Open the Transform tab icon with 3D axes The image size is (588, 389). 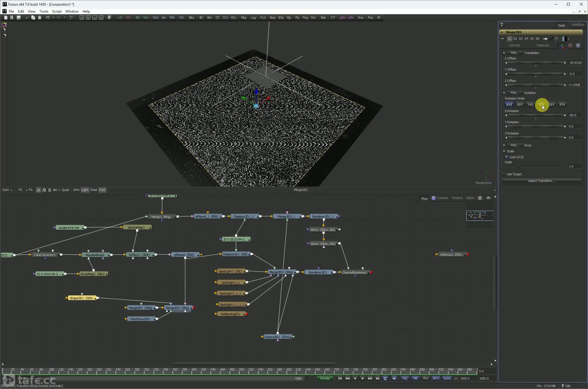point(562,46)
